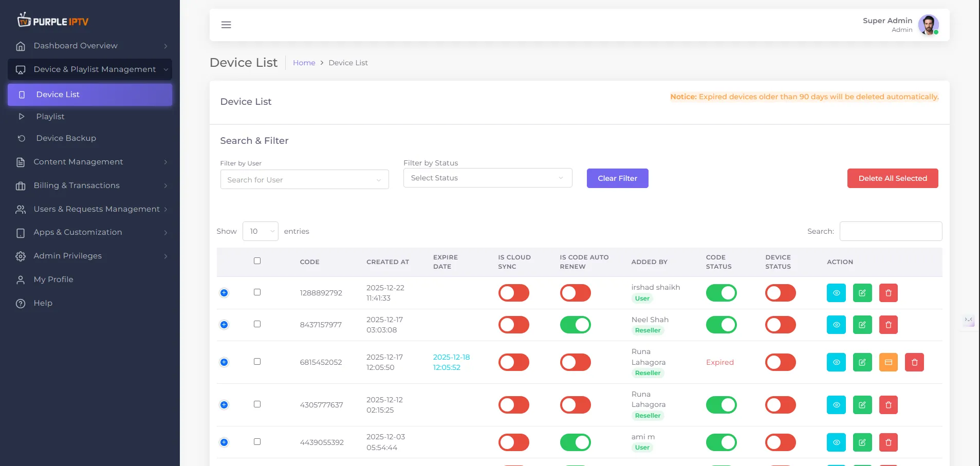Click the Delete All Selected button
The height and width of the screenshot is (466, 980).
[893, 178]
